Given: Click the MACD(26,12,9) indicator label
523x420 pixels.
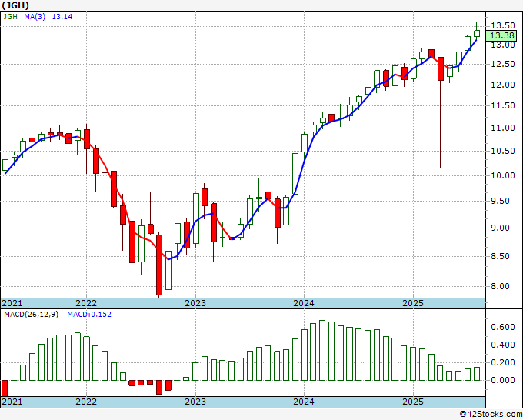Looking at the screenshot, I should [x=31, y=315].
